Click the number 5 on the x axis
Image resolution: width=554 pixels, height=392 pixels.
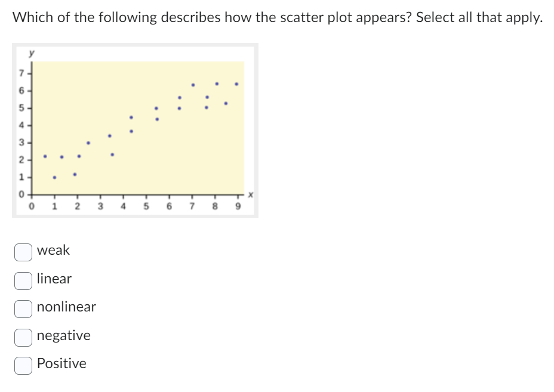[146, 205]
